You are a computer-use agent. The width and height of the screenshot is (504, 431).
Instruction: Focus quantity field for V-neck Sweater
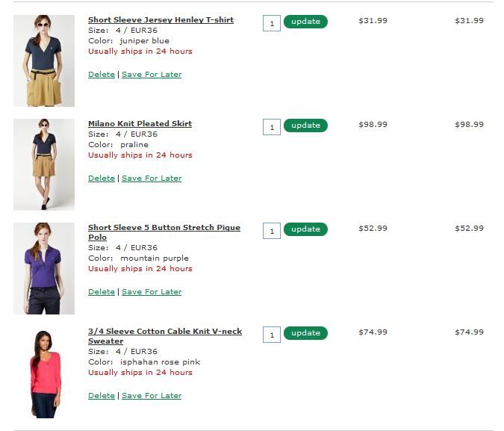click(x=272, y=335)
